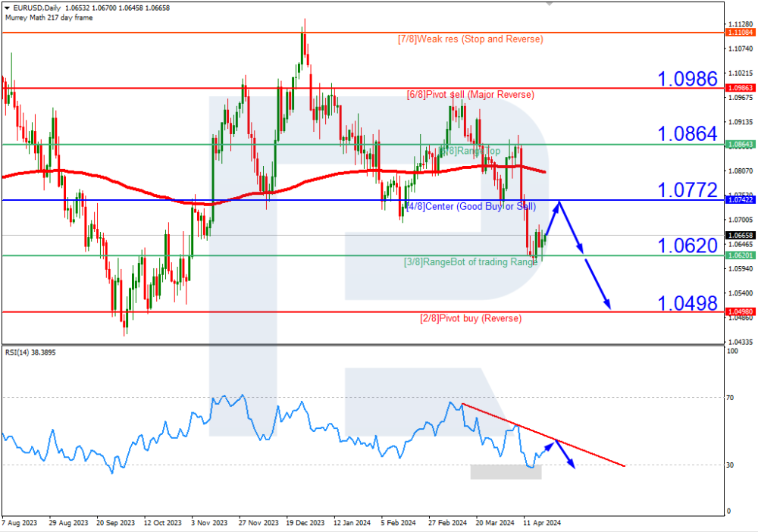Click the large blue 1.0498 level value

tap(688, 303)
